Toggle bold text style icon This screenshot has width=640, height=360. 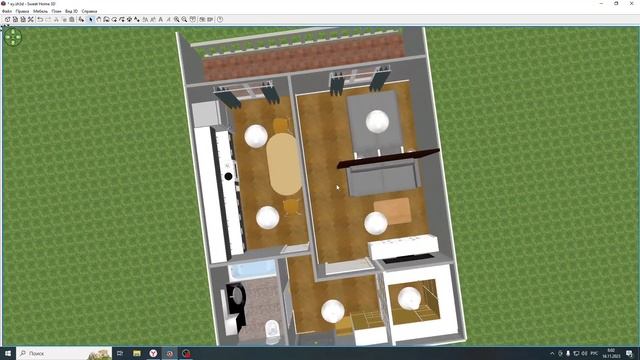(x=160, y=19)
